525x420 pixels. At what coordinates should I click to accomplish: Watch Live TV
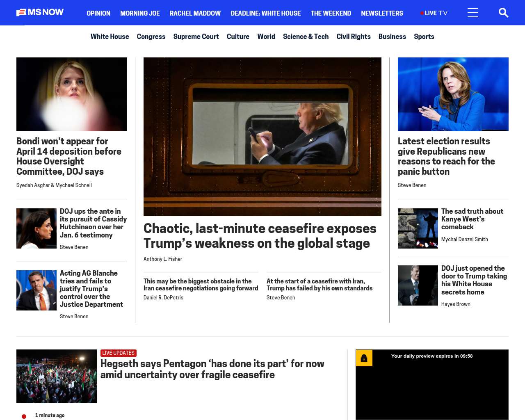tap(434, 13)
